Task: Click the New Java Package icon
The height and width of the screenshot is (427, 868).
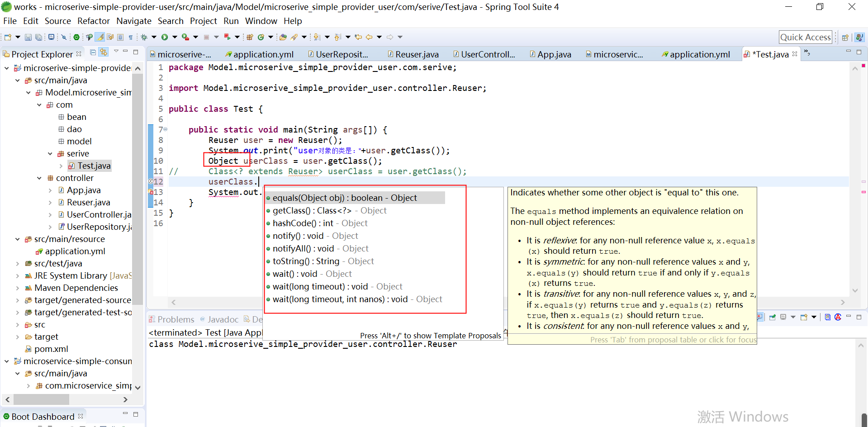Action: click(250, 37)
